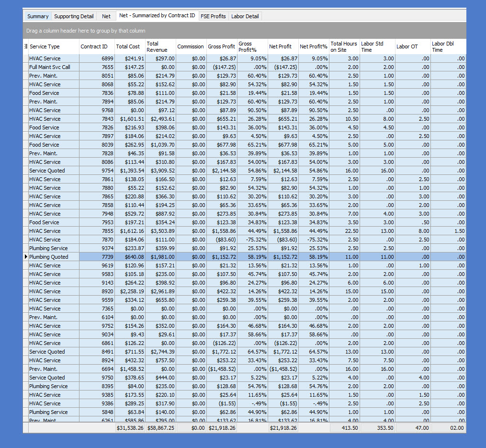Viewport: 486px width, 448px height.
Task: Click the Net Profit column header
Action: point(283,46)
